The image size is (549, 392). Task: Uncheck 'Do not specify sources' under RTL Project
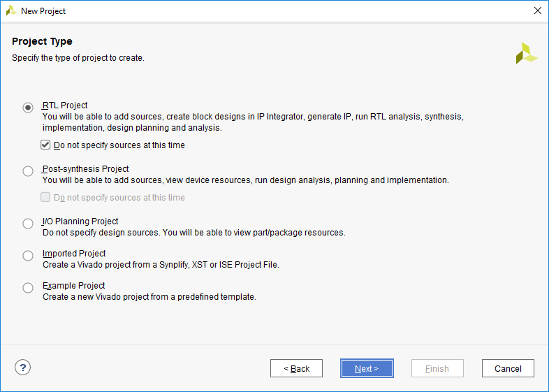pyautogui.click(x=45, y=145)
